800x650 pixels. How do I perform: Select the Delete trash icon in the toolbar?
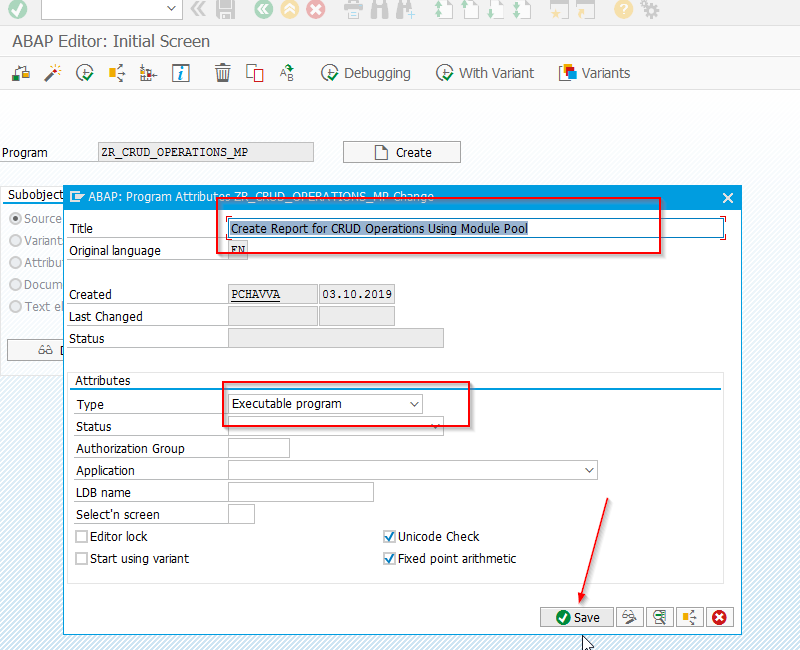(221, 72)
